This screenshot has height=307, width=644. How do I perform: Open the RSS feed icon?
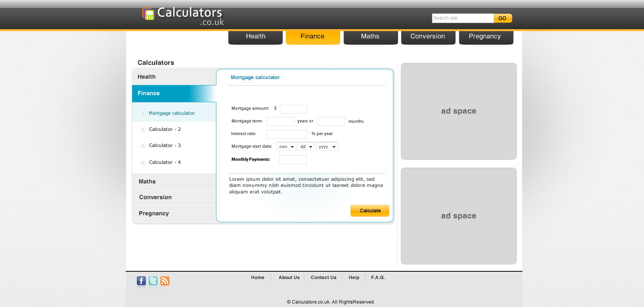click(x=165, y=281)
